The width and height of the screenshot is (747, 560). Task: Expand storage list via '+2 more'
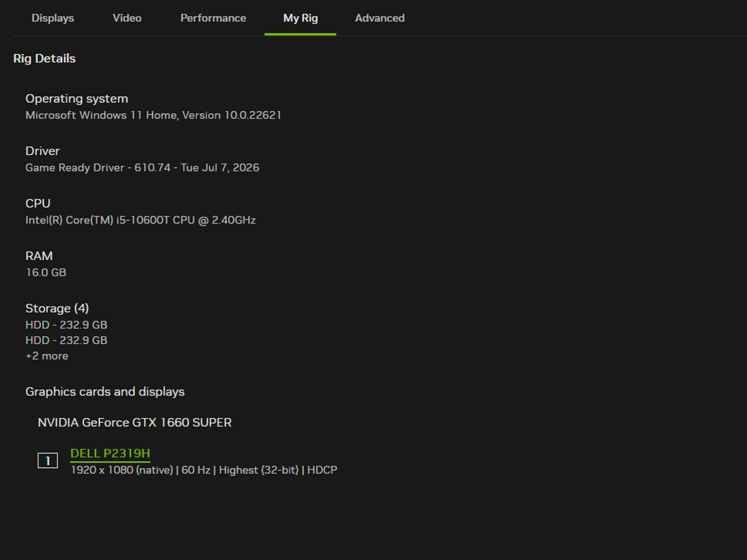tap(47, 356)
